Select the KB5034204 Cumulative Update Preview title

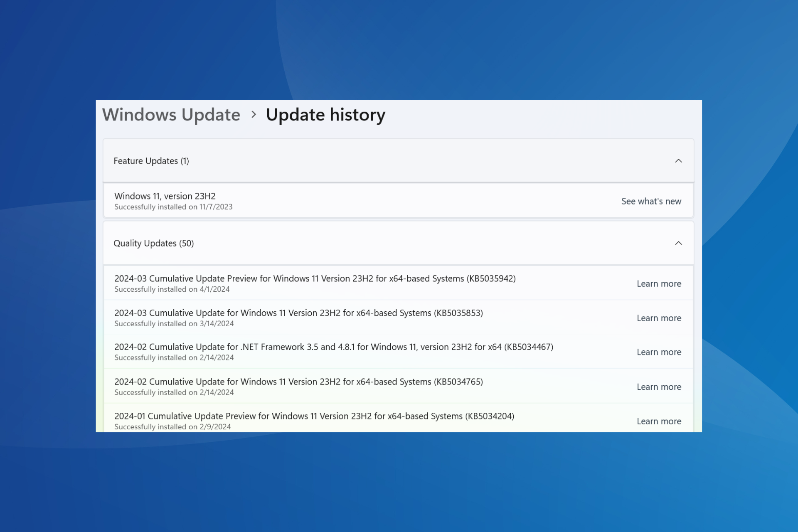coord(314,416)
